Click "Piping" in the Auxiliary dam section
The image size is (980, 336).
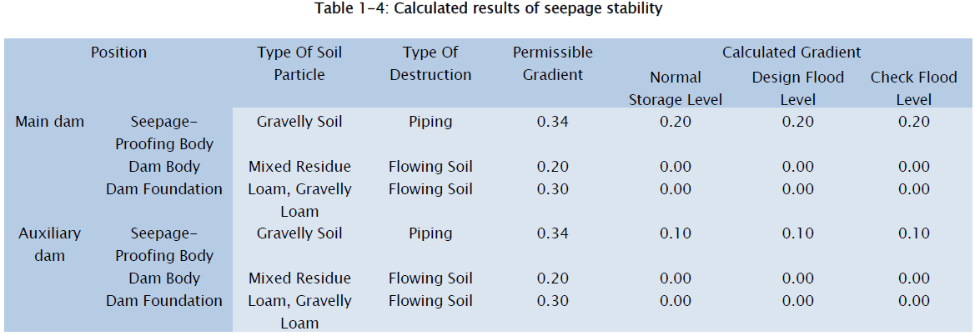pyautogui.click(x=430, y=233)
